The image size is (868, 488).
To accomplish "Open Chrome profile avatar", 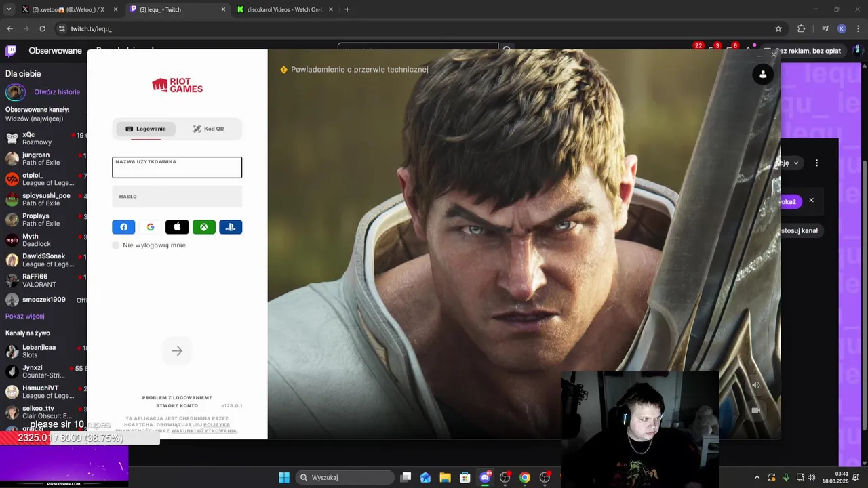I will [842, 28].
